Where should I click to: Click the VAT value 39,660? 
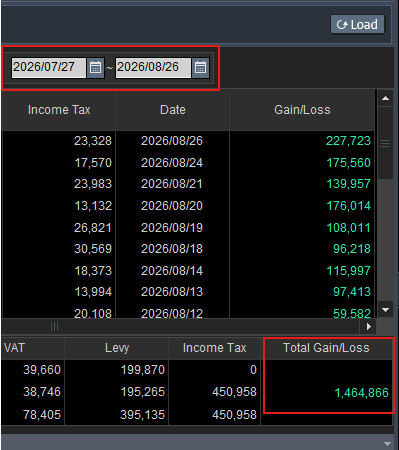[42, 370]
